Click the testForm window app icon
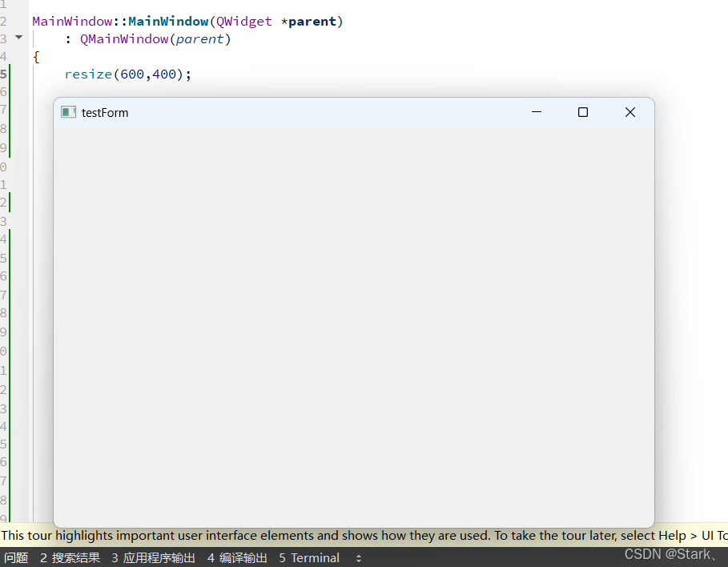728x567 pixels. tap(68, 112)
